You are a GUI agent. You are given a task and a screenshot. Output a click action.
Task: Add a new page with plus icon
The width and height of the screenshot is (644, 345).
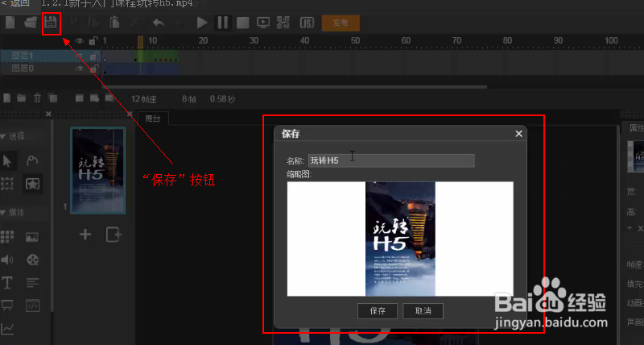click(85, 235)
